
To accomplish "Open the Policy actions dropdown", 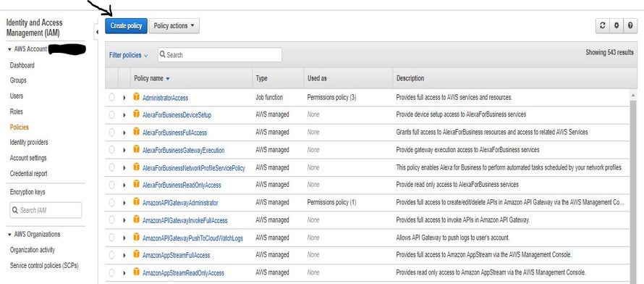I will [174, 25].
